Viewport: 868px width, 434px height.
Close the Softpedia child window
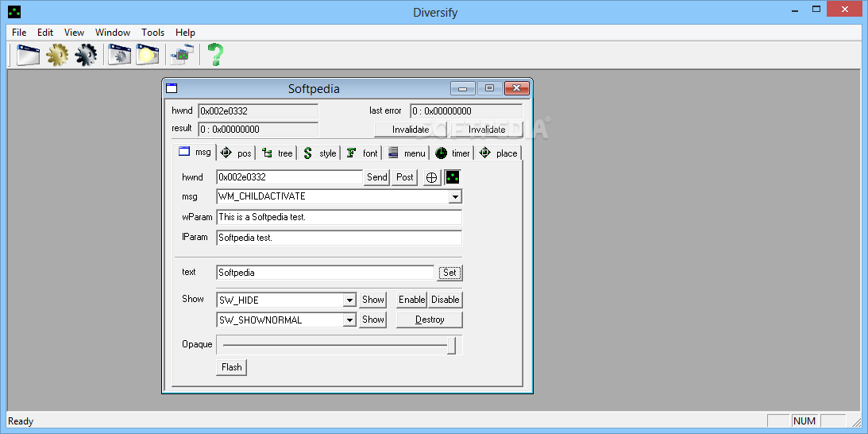click(x=517, y=88)
